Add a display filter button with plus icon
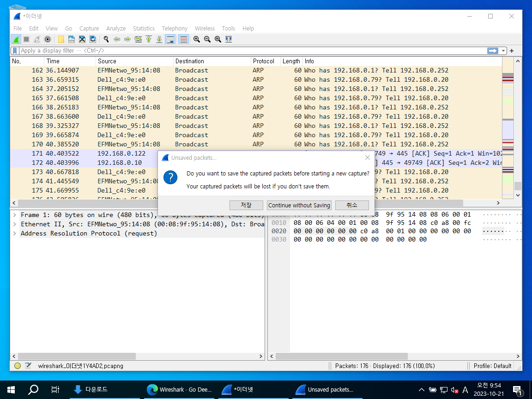 click(x=512, y=50)
